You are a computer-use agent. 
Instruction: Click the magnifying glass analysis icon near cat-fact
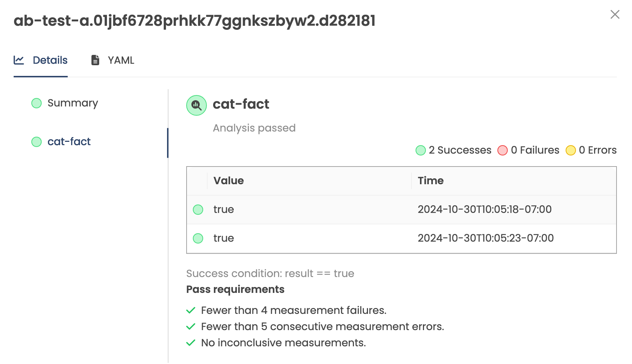pyautogui.click(x=196, y=105)
